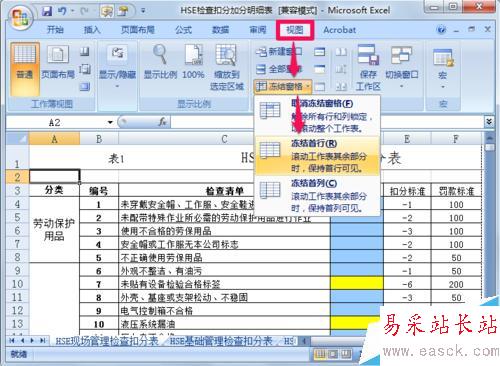Choose 冻结首行(R) menu entry
This screenshot has height=366, width=500.
click(317, 156)
